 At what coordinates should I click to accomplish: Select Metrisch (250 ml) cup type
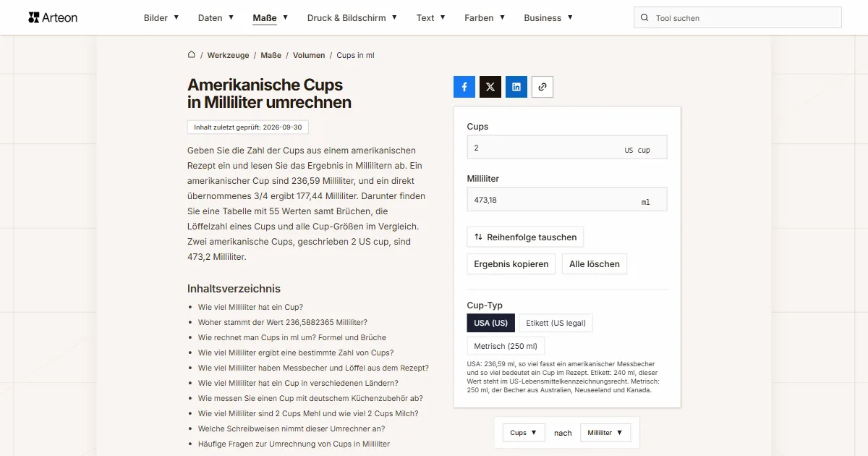pos(506,346)
